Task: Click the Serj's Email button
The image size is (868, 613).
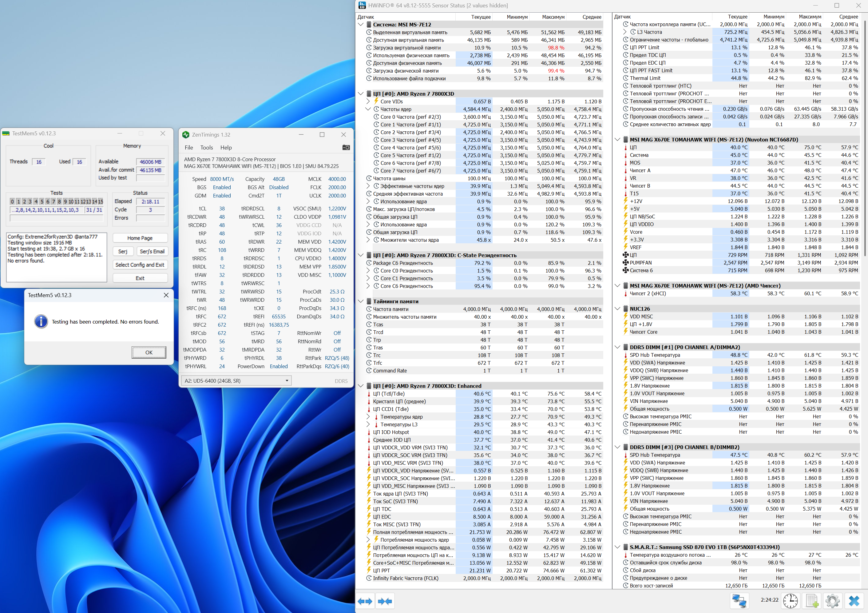Action: [152, 252]
